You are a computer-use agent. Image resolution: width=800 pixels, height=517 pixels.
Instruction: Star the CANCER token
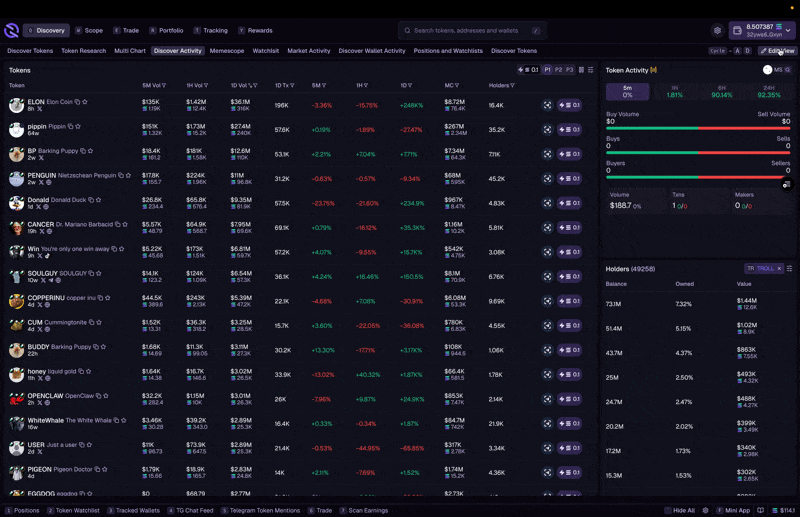(x=125, y=225)
